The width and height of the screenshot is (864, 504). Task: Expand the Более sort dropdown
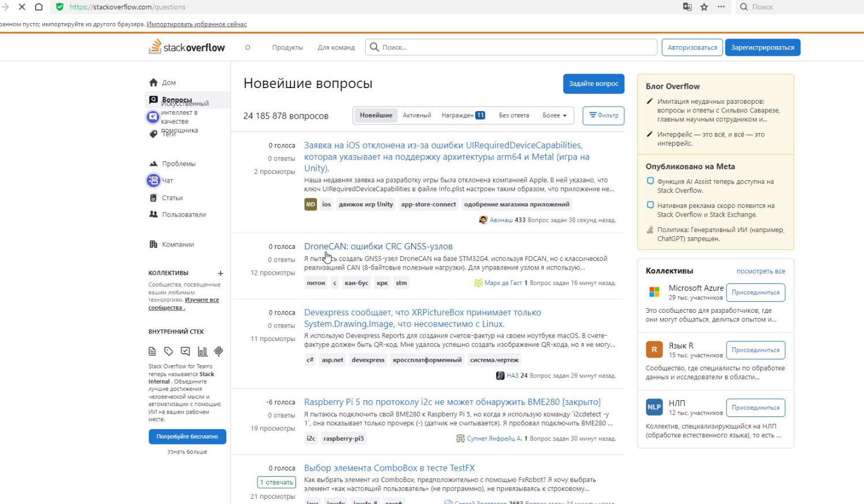point(554,116)
